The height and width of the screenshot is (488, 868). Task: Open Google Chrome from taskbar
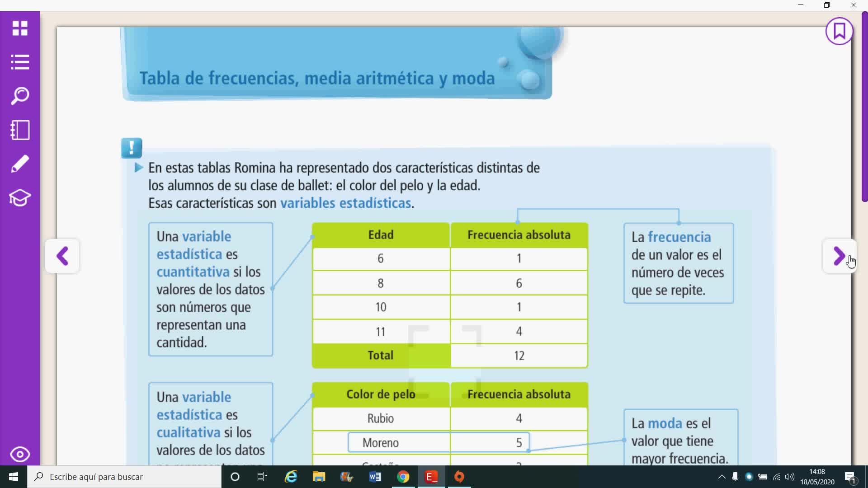403,477
